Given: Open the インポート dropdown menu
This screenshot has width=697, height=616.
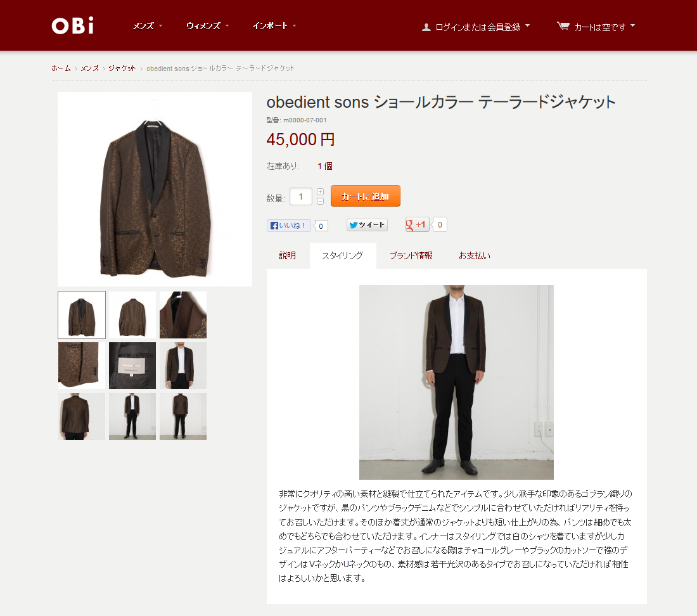Looking at the screenshot, I should pos(274,26).
